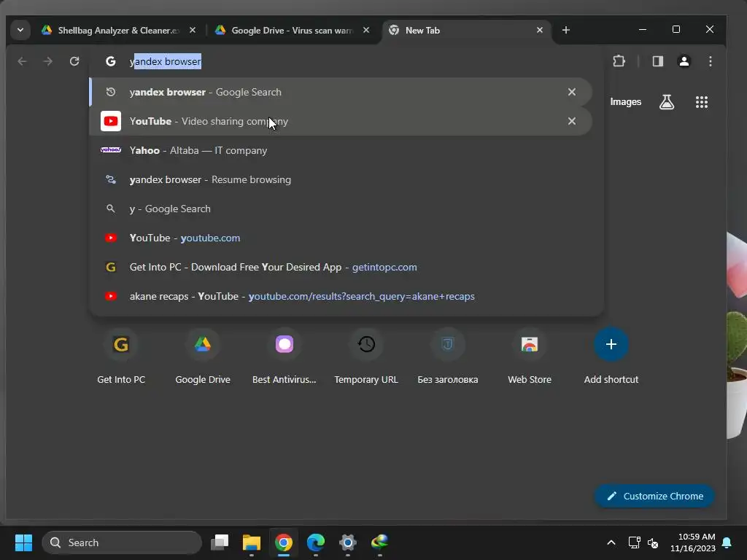Open the Temporary URL shortcut
747x560 pixels.
tap(366, 356)
